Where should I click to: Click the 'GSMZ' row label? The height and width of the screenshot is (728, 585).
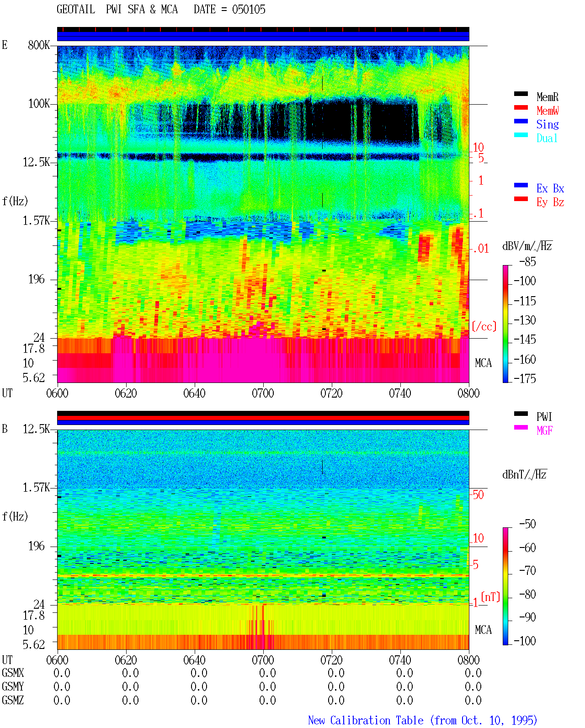(13, 701)
